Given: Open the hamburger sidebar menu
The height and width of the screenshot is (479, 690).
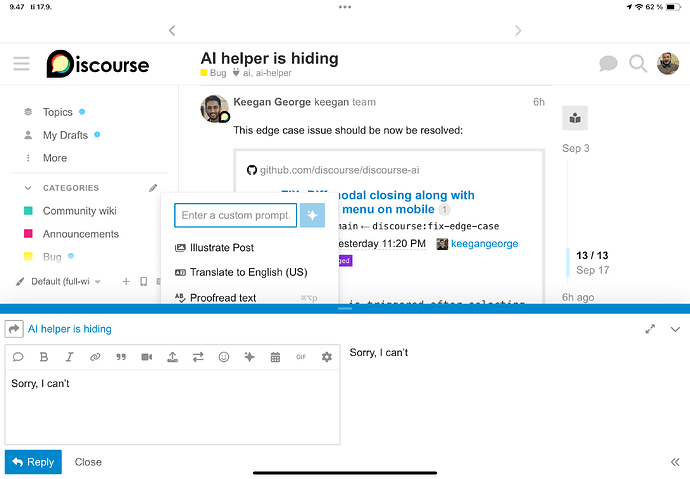Looking at the screenshot, I should [21, 64].
